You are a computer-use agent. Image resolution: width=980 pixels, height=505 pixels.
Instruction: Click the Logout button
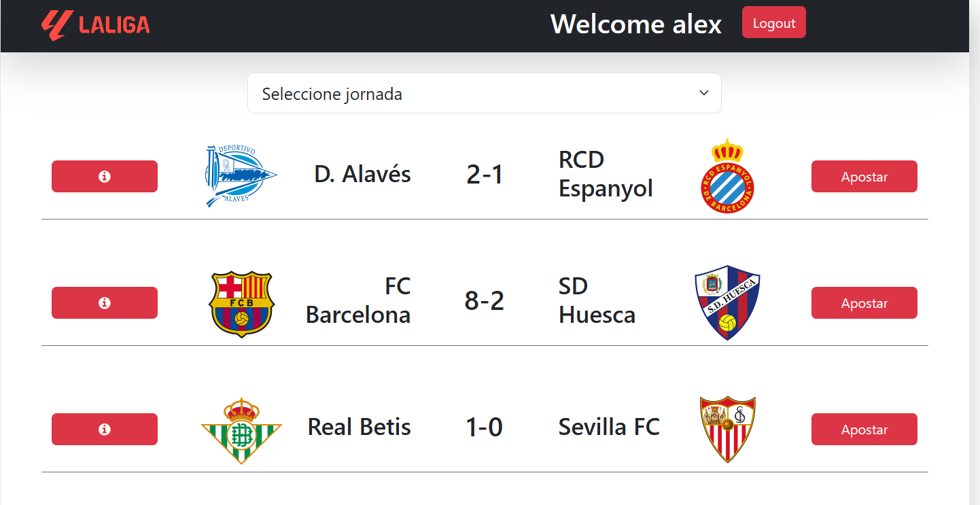(x=773, y=22)
